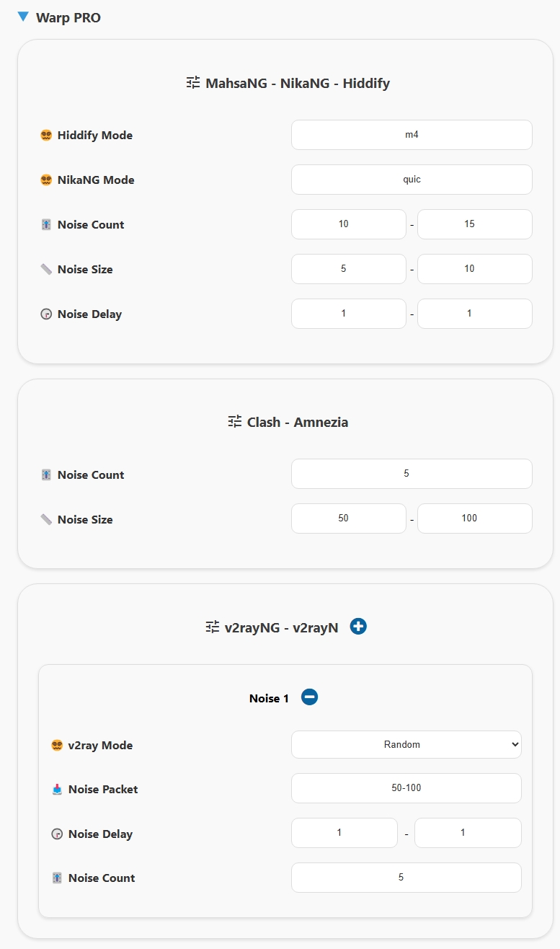Click the sliders icon beside MahsaNG - NikaNG - Hiddify
560x949 pixels.
192,82
